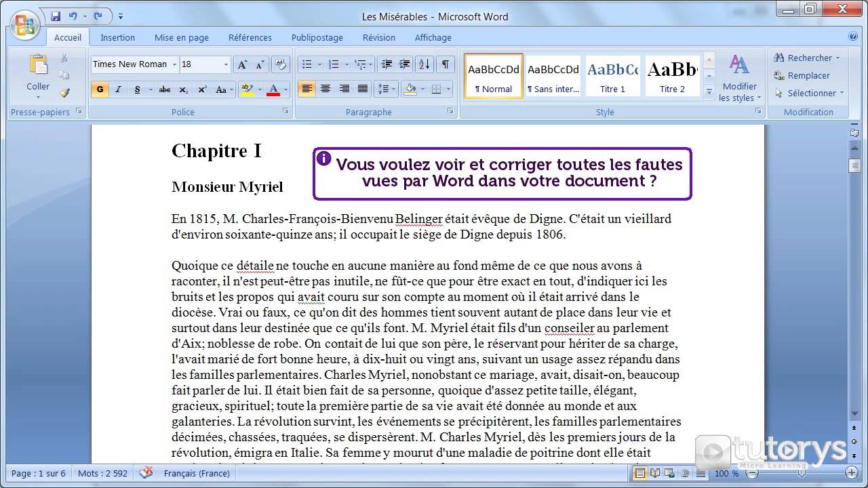Open borders dropdown arrow

tap(448, 89)
